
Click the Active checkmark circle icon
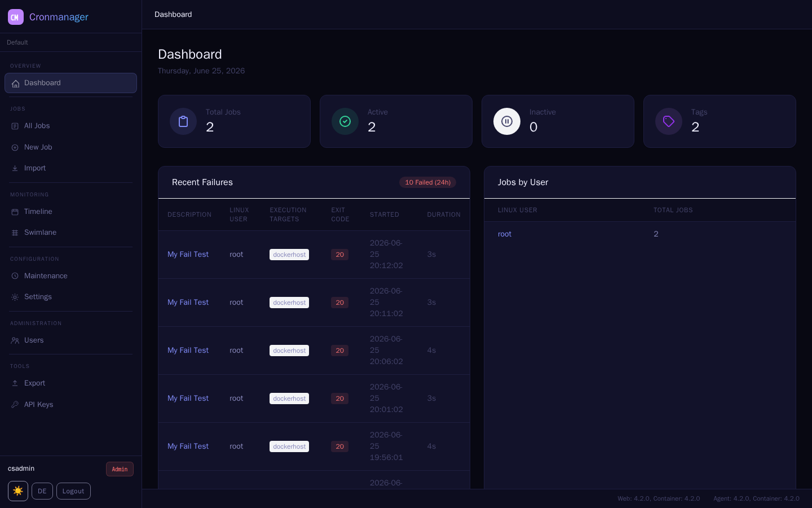pyautogui.click(x=345, y=121)
